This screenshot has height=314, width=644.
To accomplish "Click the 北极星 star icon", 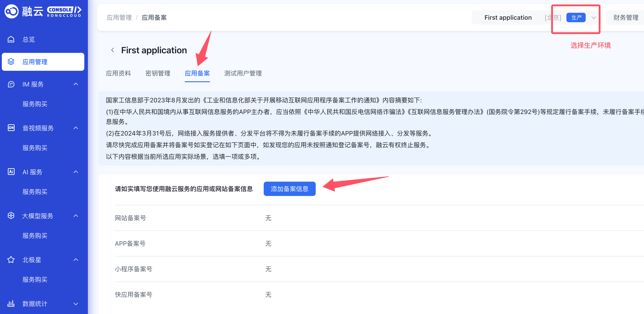I will (x=11, y=260).
